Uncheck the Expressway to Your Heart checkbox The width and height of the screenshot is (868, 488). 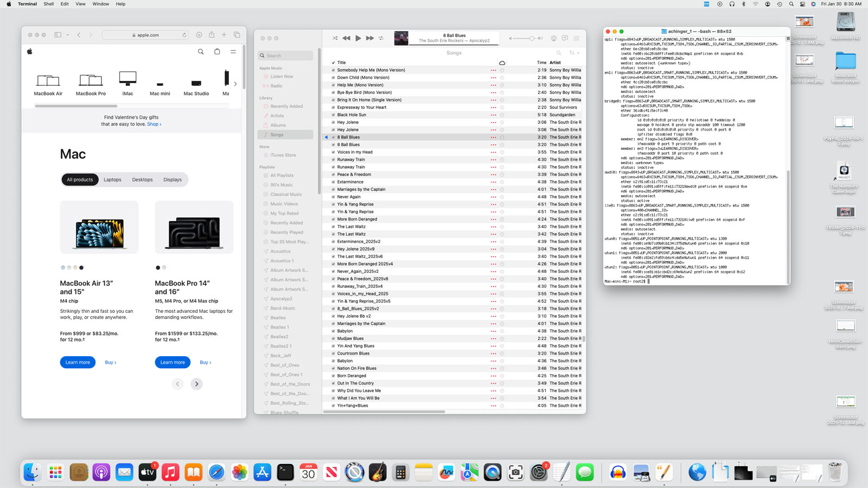[x=333, y=107]
